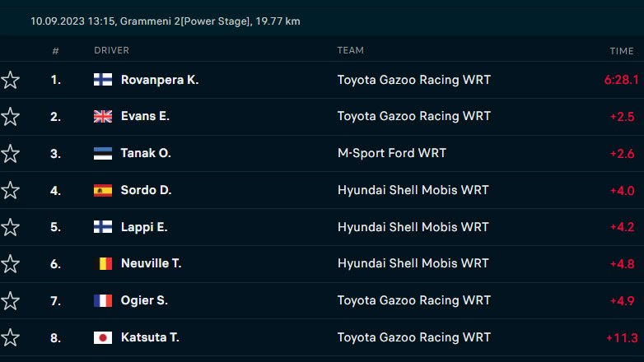Click the UK flag beside Evans
The height and width of the screenshot is (362, 644).
pyautogui.click(x=103, y=117)
